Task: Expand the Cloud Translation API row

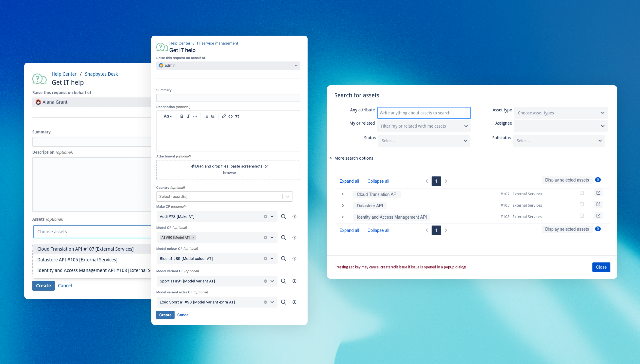Action: pyautogui.click(x=343, y=194)
